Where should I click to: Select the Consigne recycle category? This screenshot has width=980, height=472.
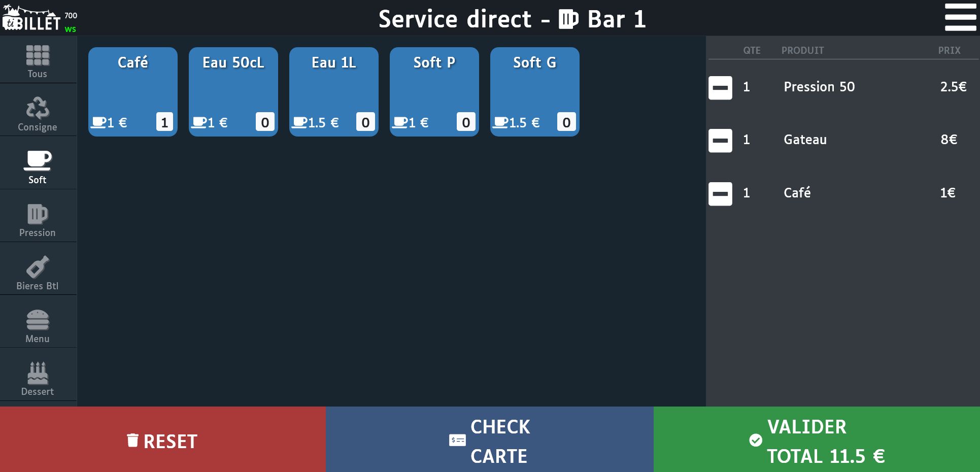pos(38,114)
